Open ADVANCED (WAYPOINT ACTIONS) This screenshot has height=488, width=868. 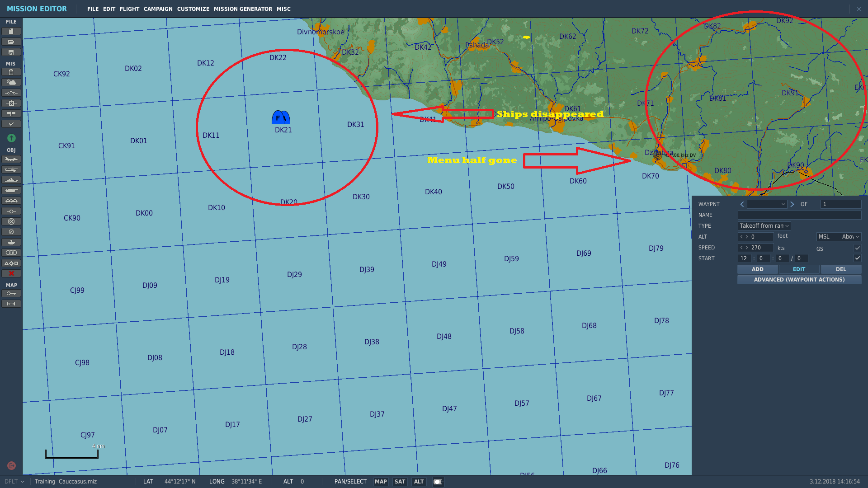[799, 280]
